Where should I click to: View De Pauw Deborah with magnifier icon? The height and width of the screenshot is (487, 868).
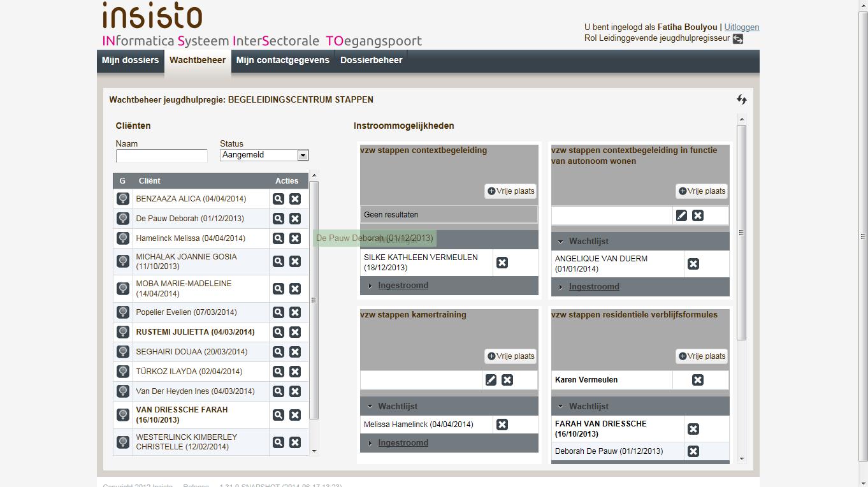278,219
